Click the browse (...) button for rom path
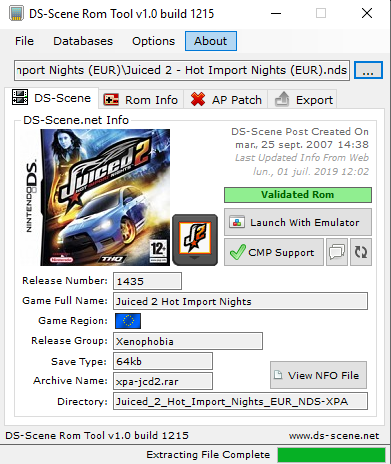The image size is (391, 464). 368,70
